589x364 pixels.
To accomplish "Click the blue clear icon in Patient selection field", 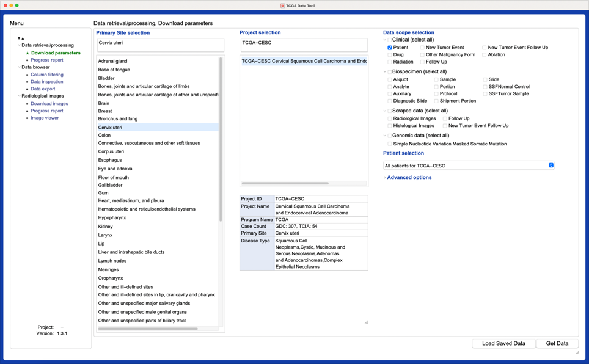I will tap(551, 165).
